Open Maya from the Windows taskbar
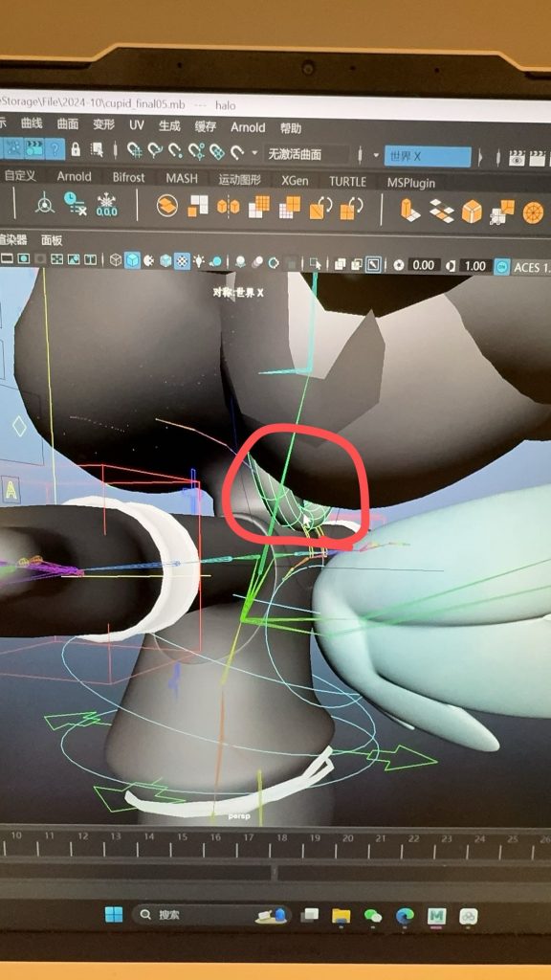This screenshot has height=980, width=551. point(436,916)
